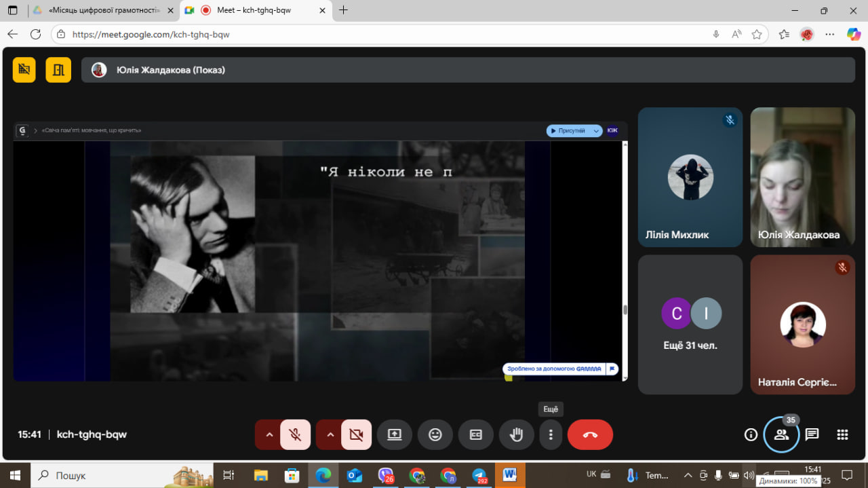Image resolution: width=868 pixels, height=488 pixels.
Task: Open the meeting details info icon
Action: 751,435
